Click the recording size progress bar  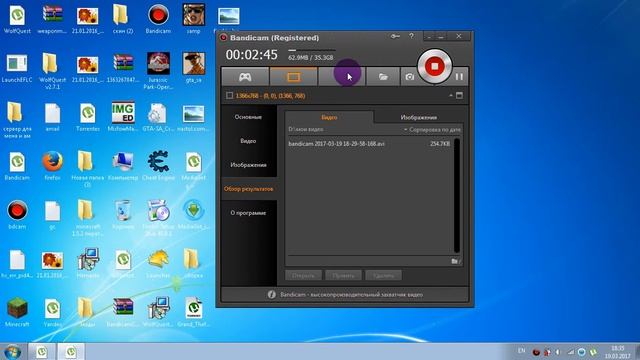(x=311, y=51)
